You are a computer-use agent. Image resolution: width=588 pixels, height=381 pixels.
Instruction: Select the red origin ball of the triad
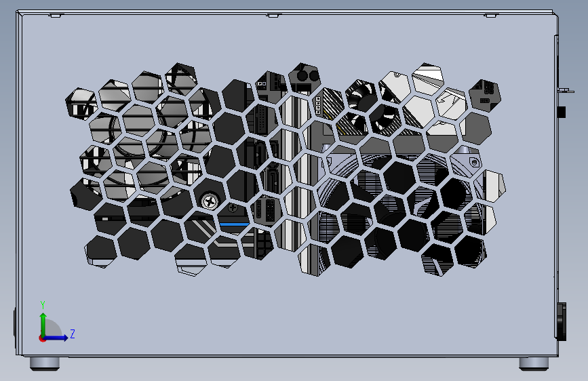coord(42,338)
